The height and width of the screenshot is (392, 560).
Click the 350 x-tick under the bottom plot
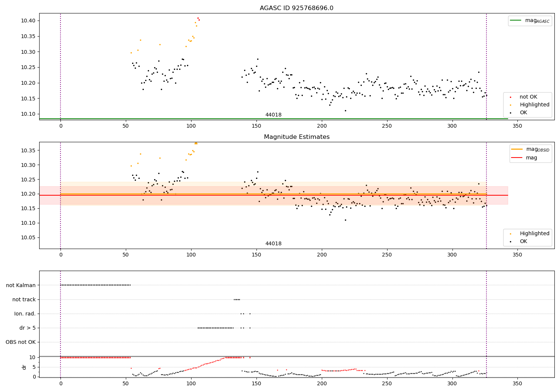point(517,384)
